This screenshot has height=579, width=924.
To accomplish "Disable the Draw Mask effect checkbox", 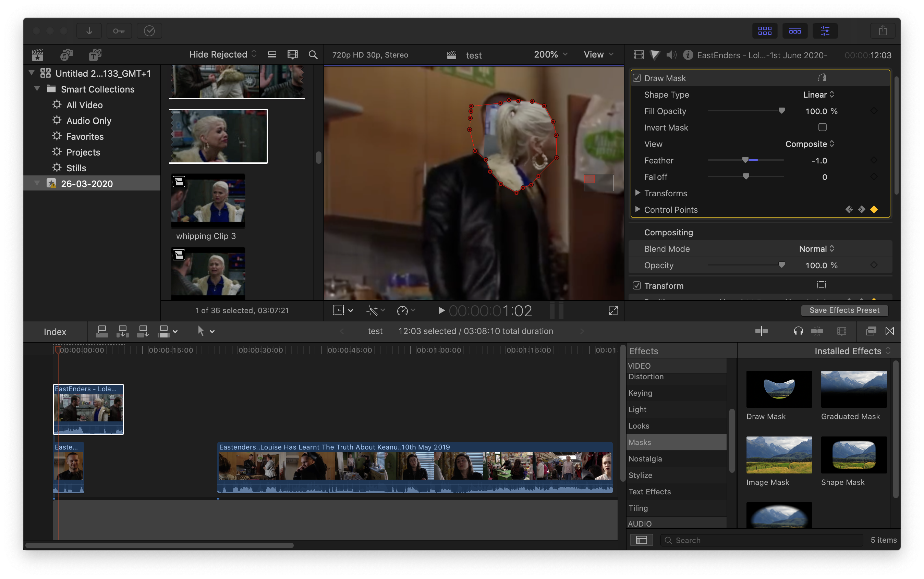I will [x=637, y=78].
